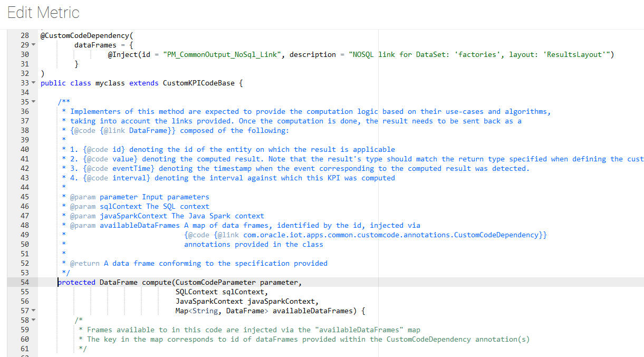Click '@return A data frame conforming' comment
Viewport: 644px width, 357px height.
pos(199,263)
